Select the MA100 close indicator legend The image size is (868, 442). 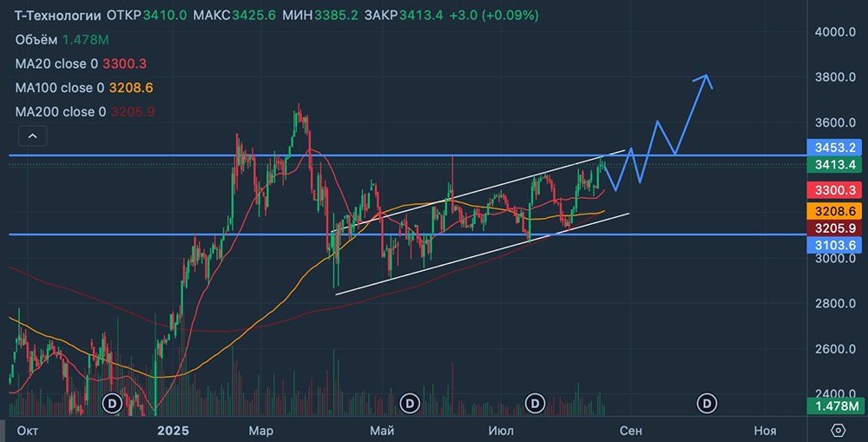84,88
